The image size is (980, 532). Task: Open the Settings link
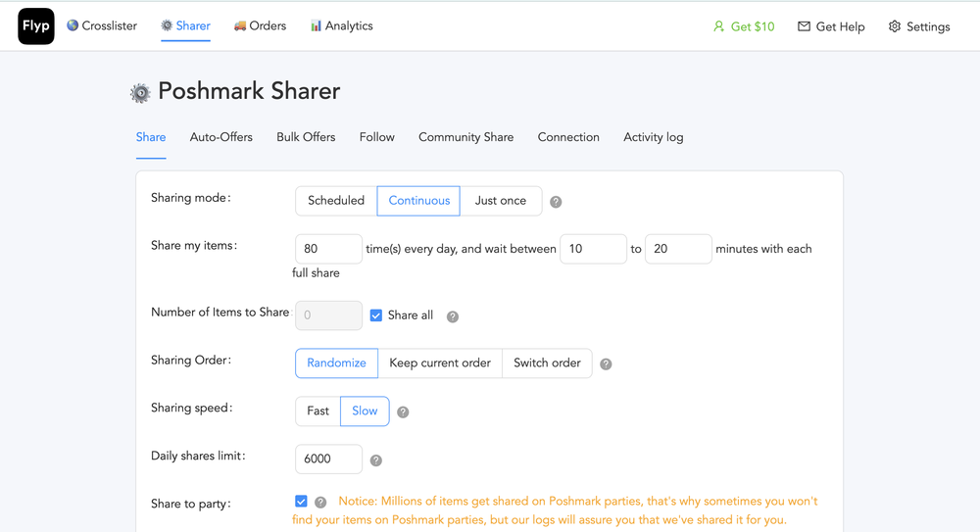point(919,26)
